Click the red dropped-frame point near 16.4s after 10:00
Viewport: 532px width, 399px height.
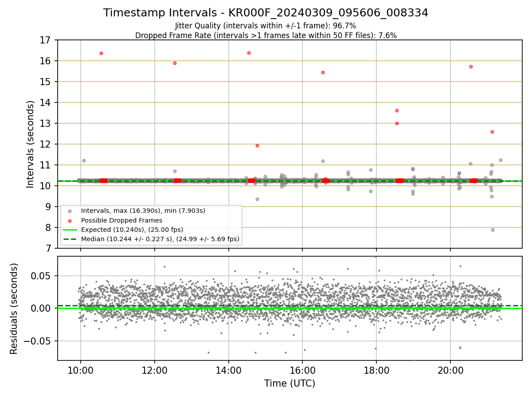[x=101, y=53]
